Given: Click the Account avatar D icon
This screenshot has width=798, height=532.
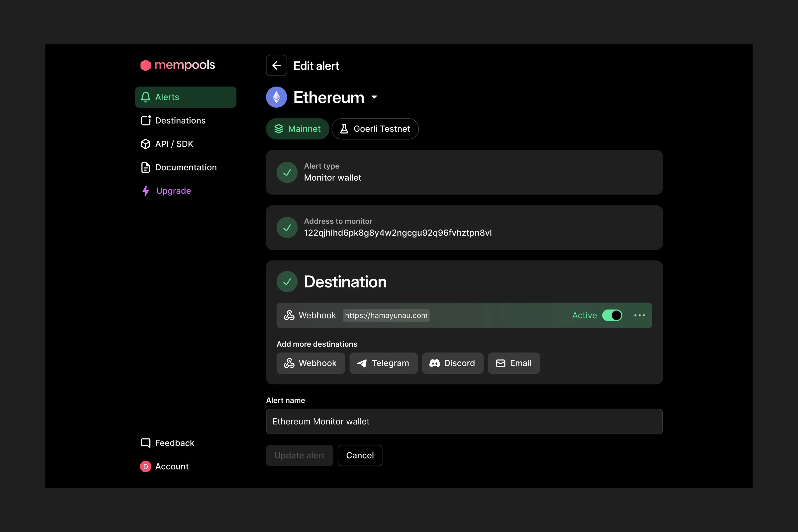Looking at the screenshot, I should (x=145, y=466).
